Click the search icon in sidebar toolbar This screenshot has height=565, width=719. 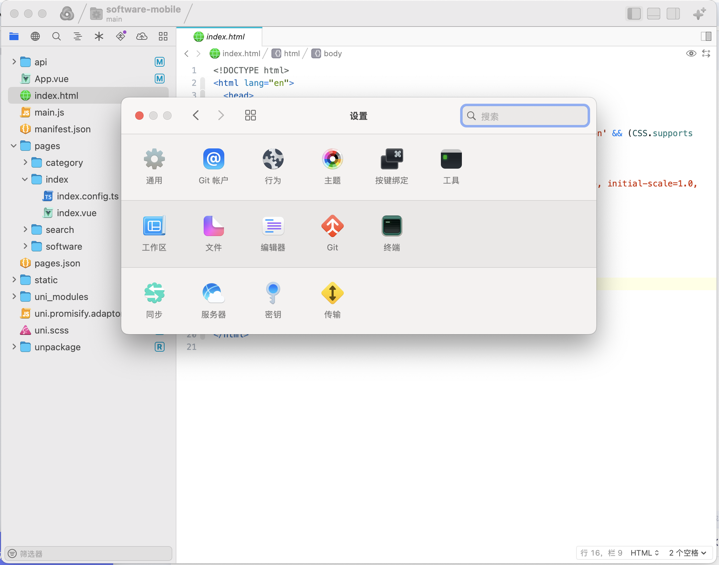56,36
